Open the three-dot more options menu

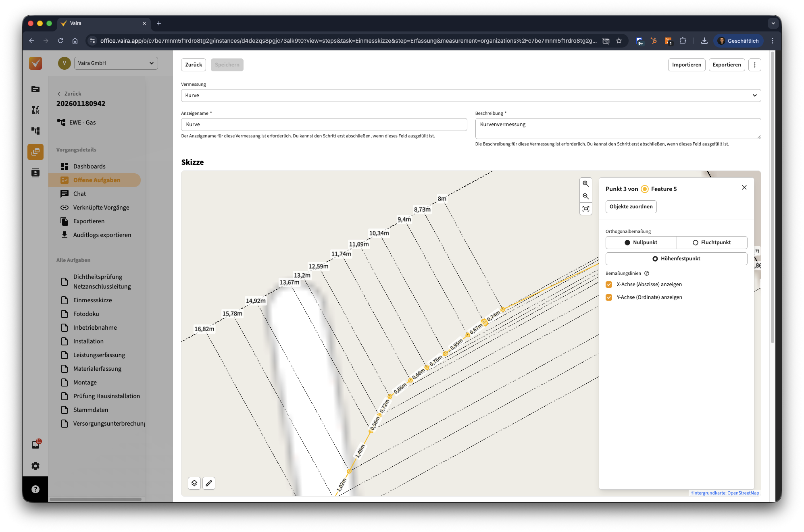pyautogui.click(x=754, y=65)
